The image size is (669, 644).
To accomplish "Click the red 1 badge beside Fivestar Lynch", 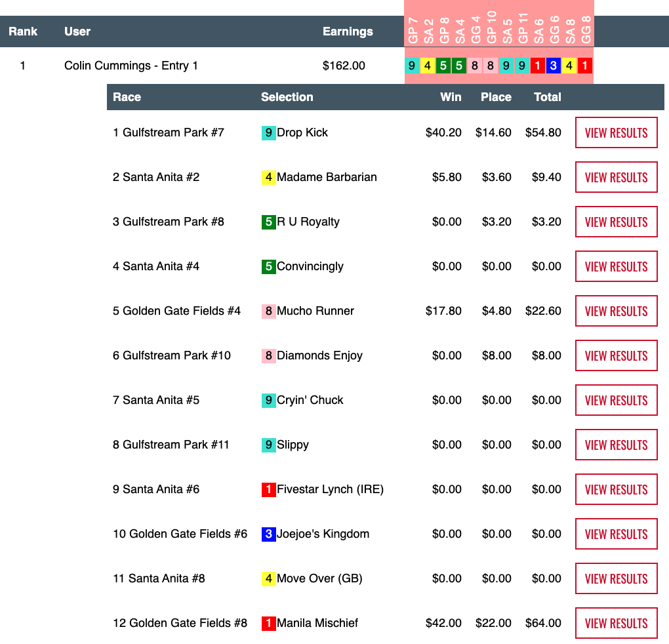I will point(268,489).
